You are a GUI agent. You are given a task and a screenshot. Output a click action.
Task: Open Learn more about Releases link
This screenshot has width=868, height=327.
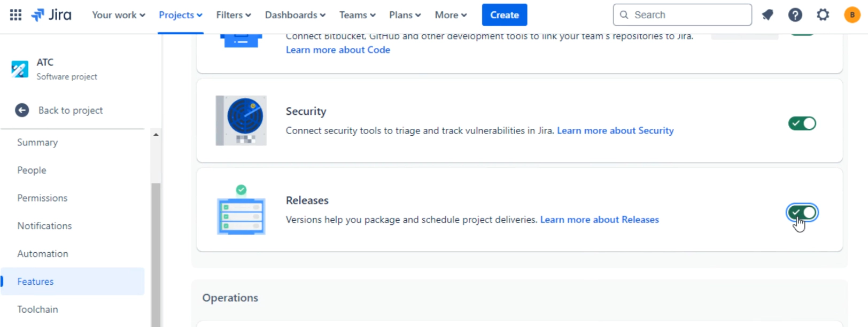pos(600,220)
